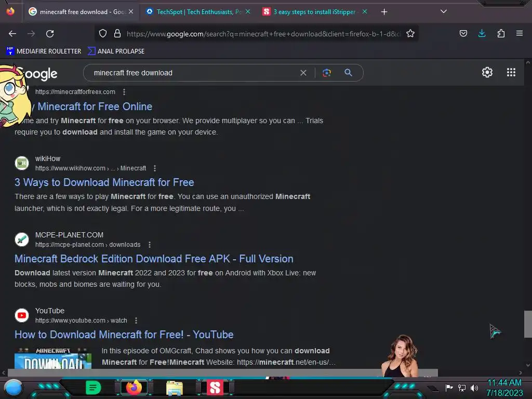Open more options for MCPE-PLANET result

click(x=150, y=245)
